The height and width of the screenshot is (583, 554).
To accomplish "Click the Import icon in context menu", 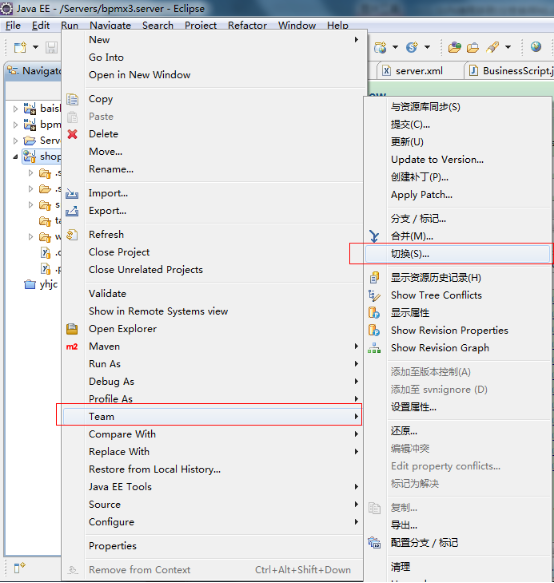I will coord(72,193).
